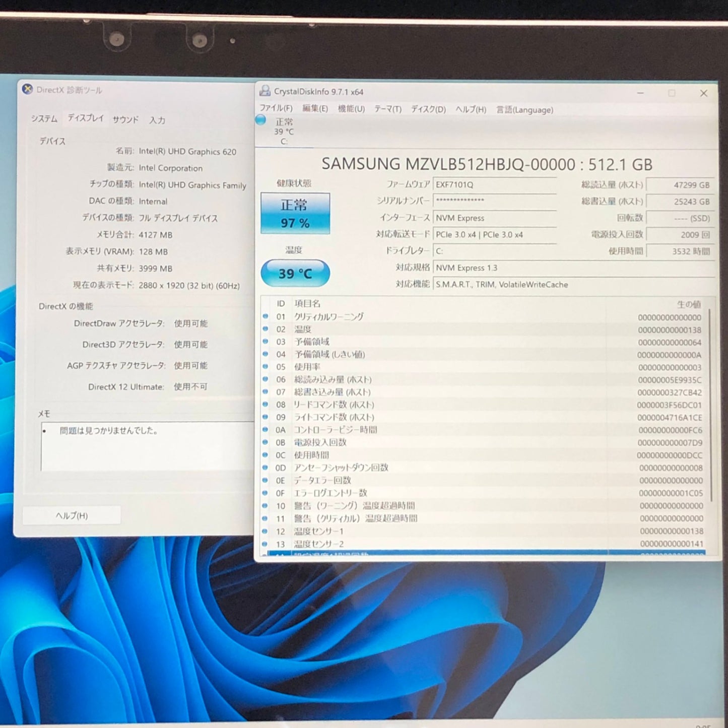Select row 11 警告 (クリティカル) 温度超過時間

(484, 518)
